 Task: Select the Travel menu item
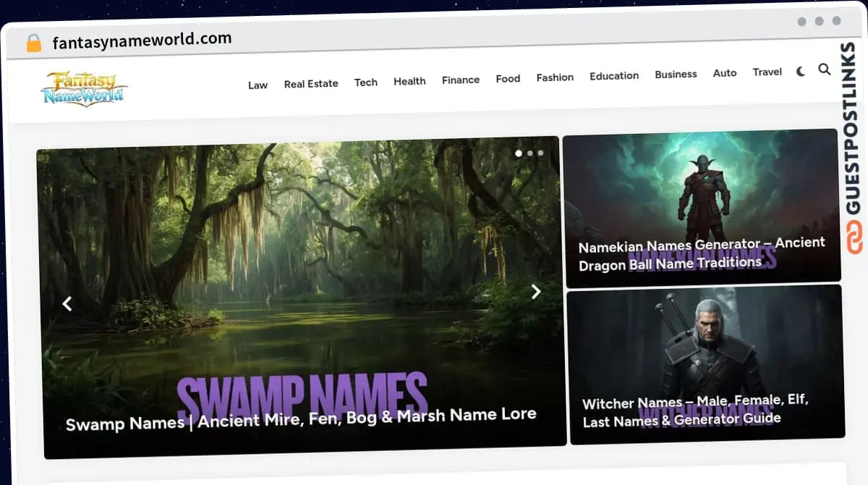[767, 72]
